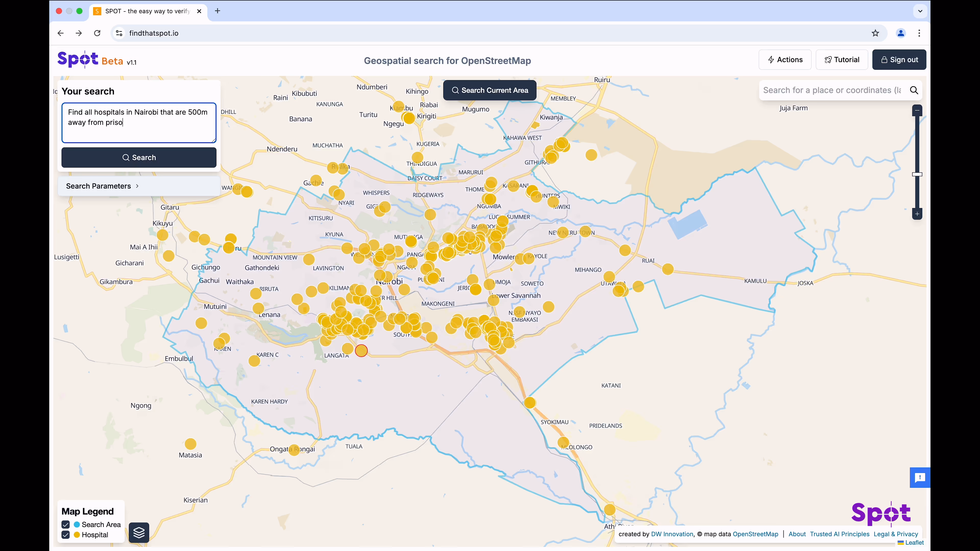This screenshot has height=551, width=980.
Task: Open the DW Innovation link
Action: [672, 534]
